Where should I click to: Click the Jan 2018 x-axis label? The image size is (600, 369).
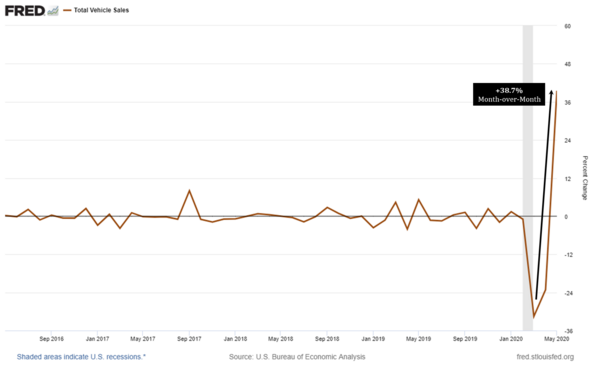235,339
